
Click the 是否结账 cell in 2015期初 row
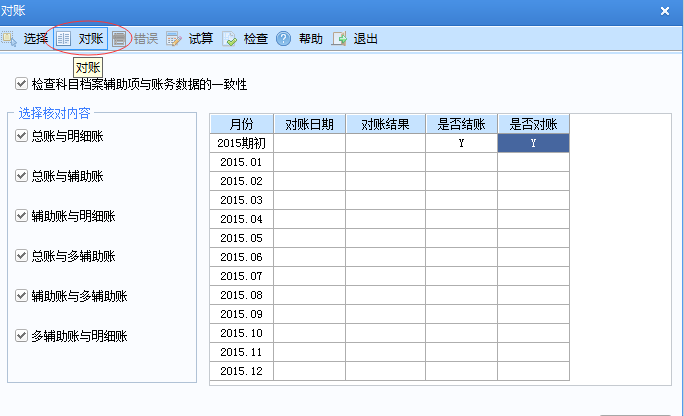461,143
